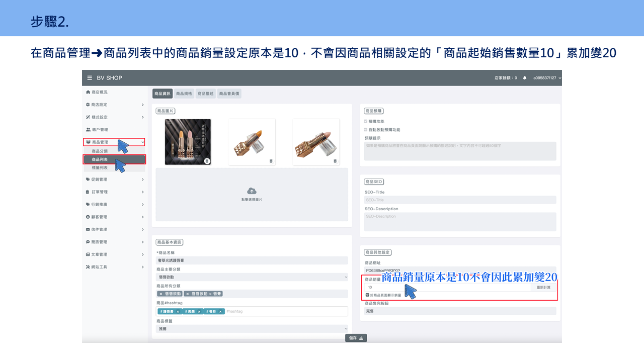The image size is (644, 362).
Task: Click the 重新計算 button
Action: coord(544,287)
